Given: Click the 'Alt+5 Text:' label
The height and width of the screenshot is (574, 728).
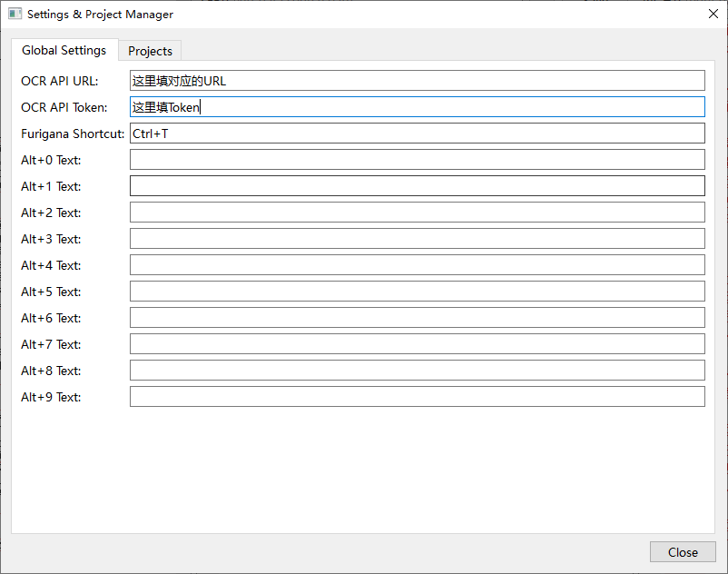Looking at the screenshot, I should 51,292.
